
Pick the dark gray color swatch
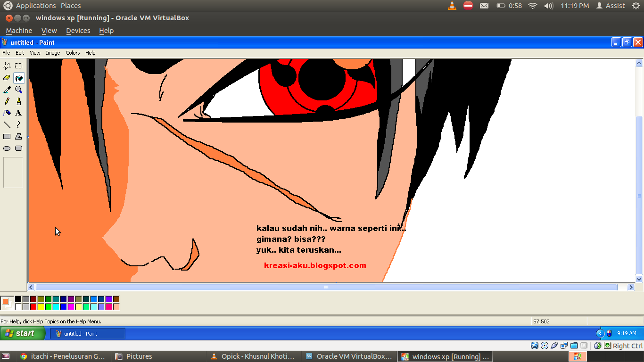[25, 299]
